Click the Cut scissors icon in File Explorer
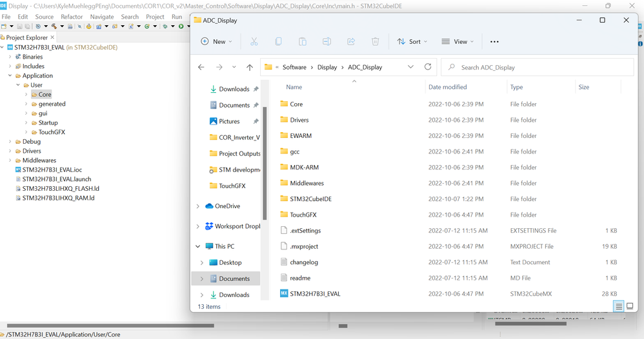 coord(254,41)
